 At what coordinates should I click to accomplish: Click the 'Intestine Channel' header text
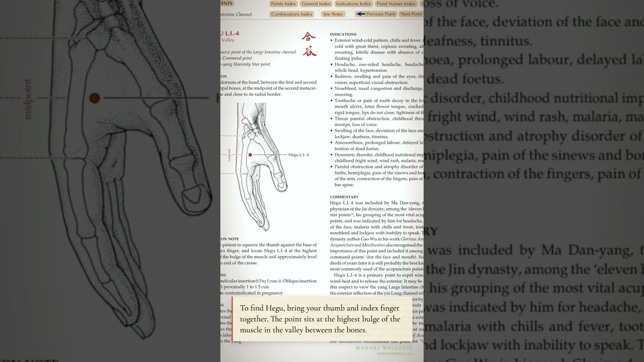point(236,14)
